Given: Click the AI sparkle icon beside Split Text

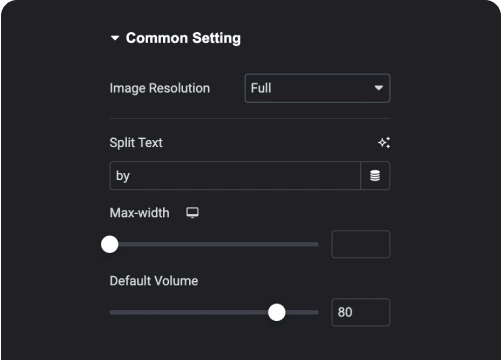Looking at the screenshot, I should click(x=384, y=143).
